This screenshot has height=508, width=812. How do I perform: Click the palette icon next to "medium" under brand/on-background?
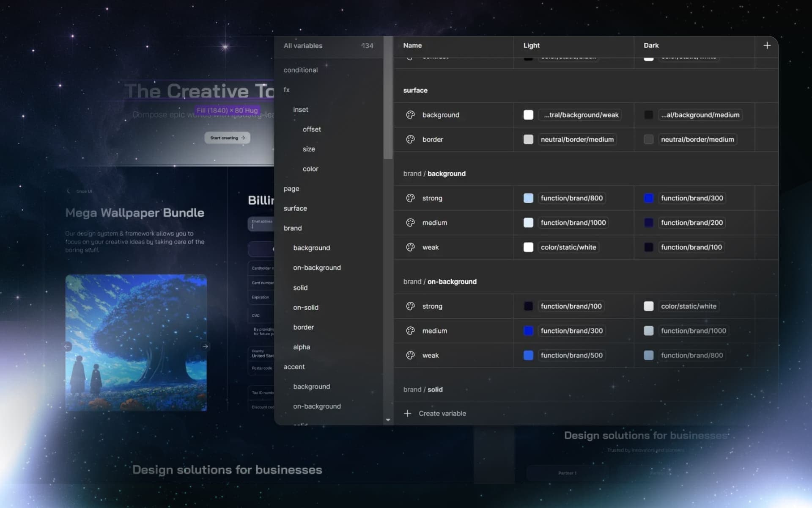pos(410,331)
